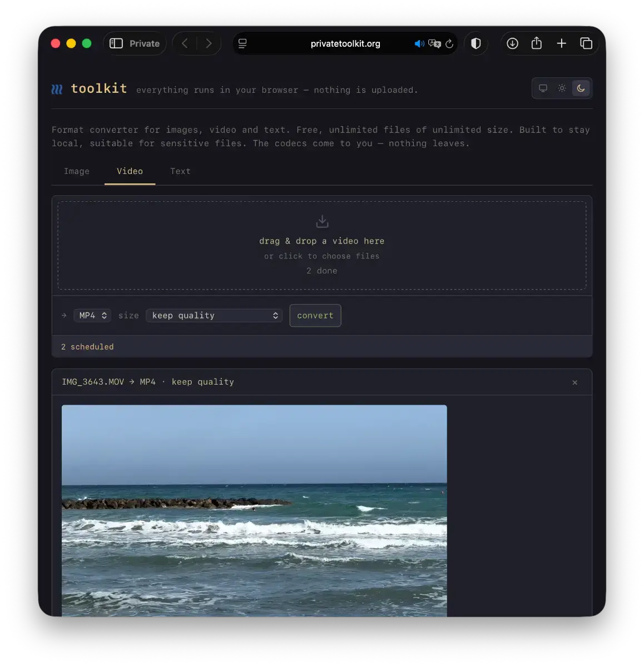Click the toolkit wave logo icon

pos(57,89)
